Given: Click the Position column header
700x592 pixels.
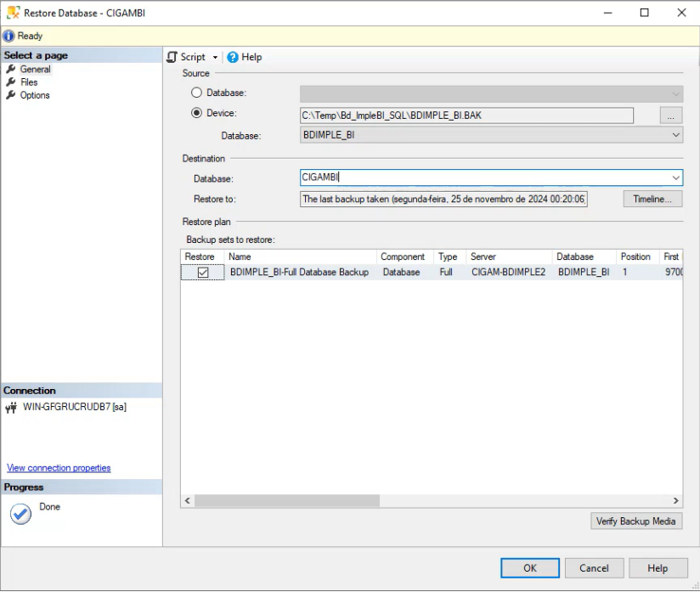Looking at the screenshot, I should pos(637,257).
